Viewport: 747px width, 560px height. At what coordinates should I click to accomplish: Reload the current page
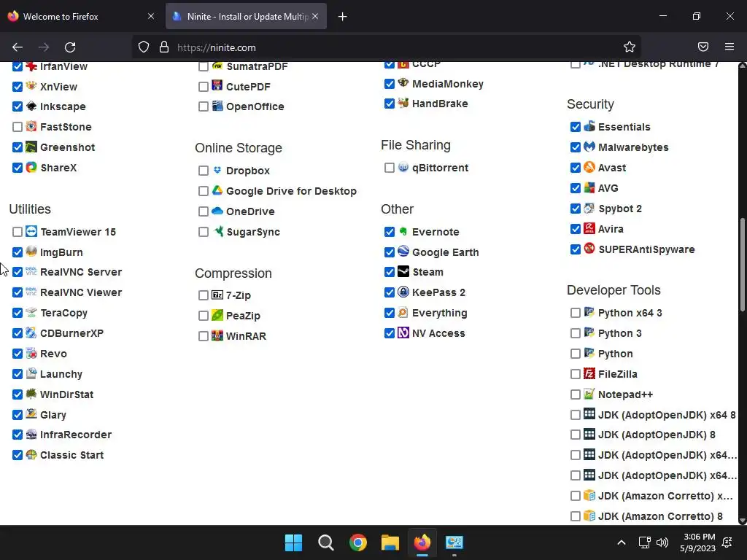70,47
